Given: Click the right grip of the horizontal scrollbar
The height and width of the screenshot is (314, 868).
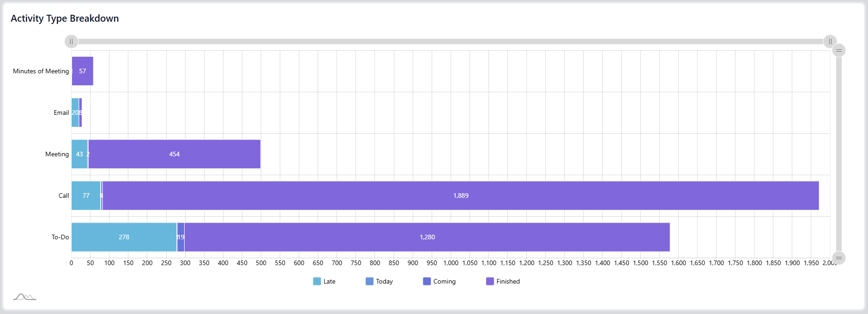Looking at the screenshot, I should pos(830,41).
